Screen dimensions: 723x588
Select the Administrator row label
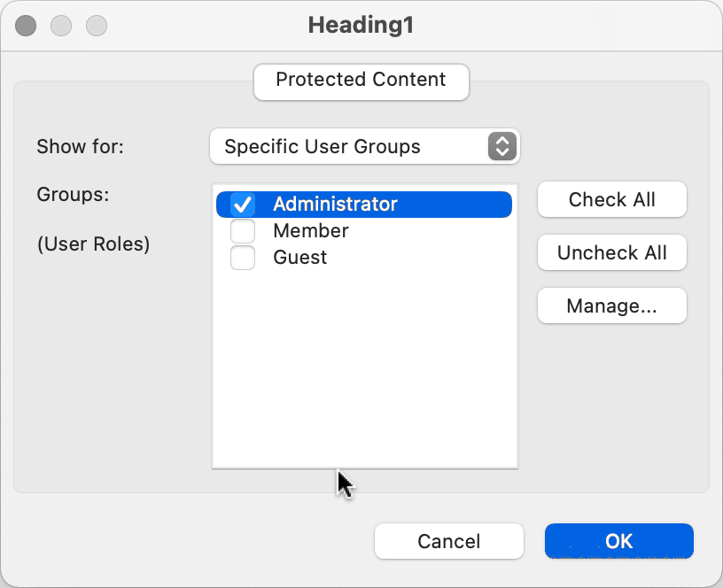pyautogui.click(x=335, y=205)
